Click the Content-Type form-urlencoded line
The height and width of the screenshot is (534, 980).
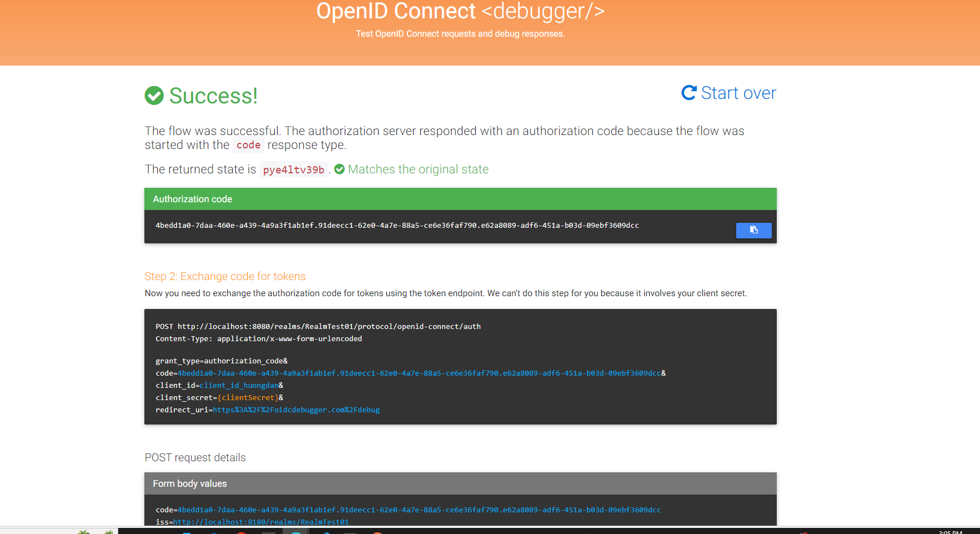(x=259, y=339)
